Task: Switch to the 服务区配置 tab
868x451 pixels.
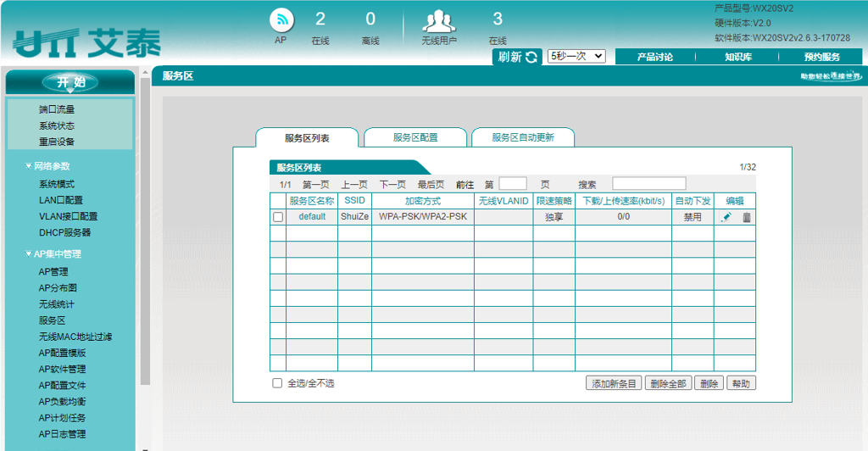Action: [x=415, y=137]
